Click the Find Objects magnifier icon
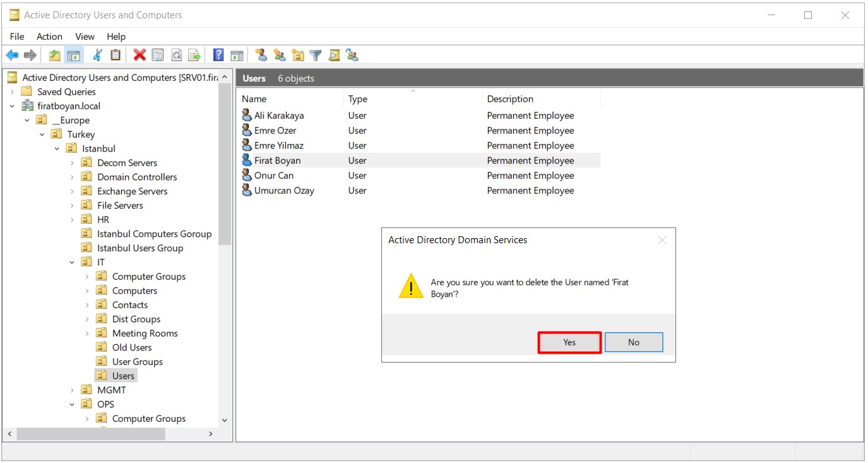The width and height of the screenshot is (868, 463). [334, 56]
